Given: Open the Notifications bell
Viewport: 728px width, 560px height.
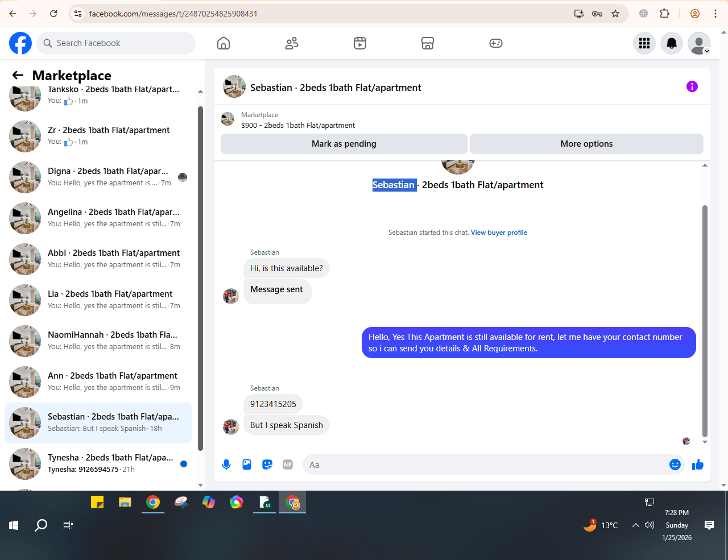Looking at the screenshot, I should click(x=672, y=43).
